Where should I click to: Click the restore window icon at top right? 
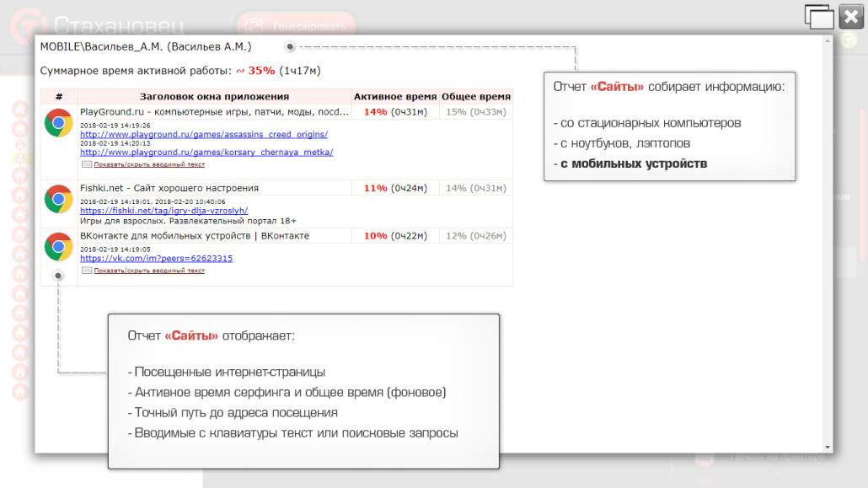click(x=819, y=17)
